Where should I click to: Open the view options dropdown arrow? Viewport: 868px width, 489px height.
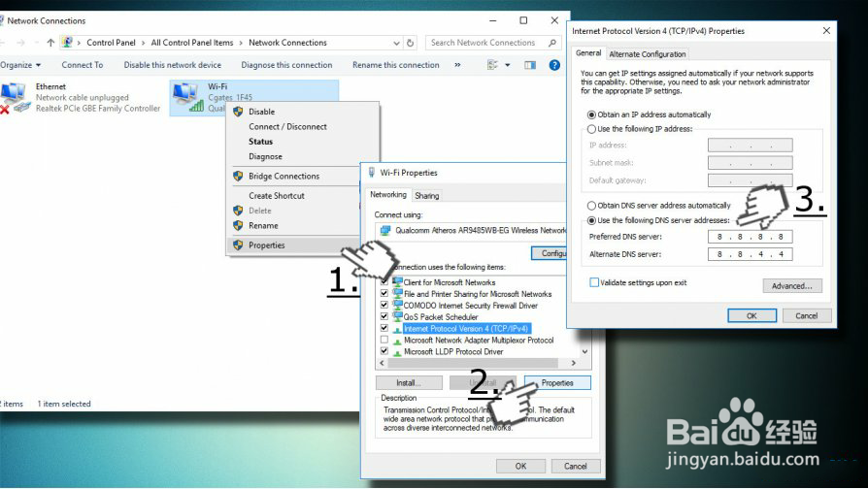pos(507,65)
